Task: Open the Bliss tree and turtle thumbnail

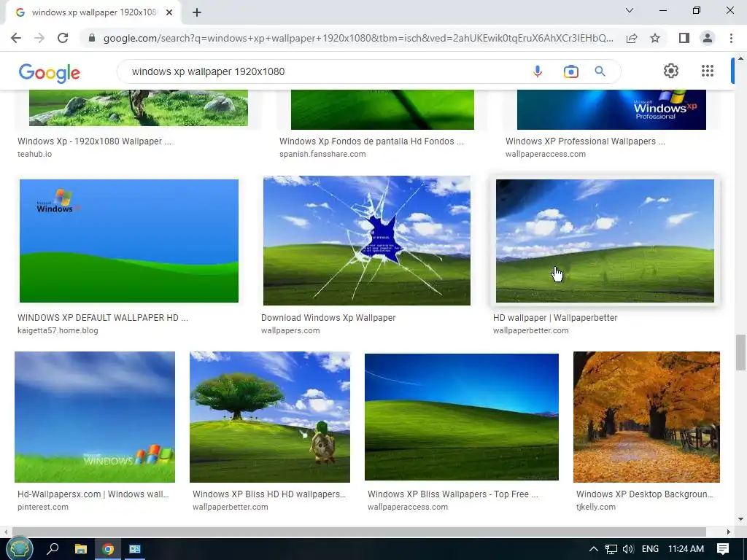Action: pos(270,416)
